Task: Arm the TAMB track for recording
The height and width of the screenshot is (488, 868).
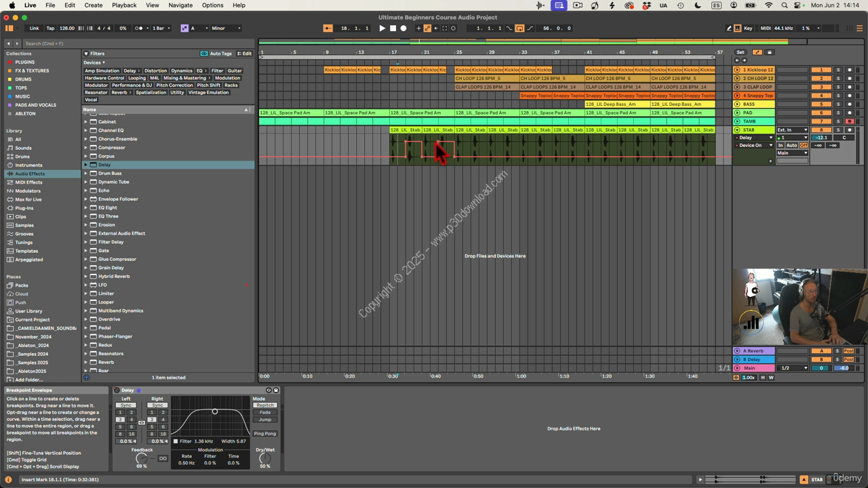Action: pos(849,121)
